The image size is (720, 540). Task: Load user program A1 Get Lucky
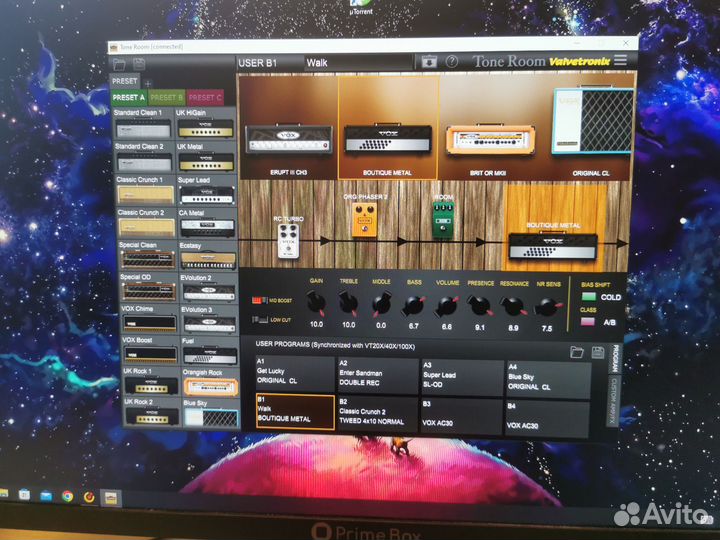(x=295, y=375)
